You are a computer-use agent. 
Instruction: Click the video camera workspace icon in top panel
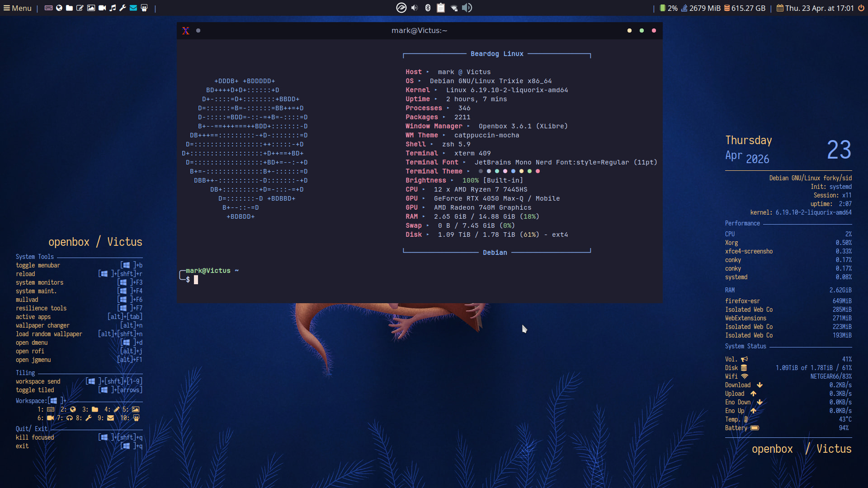(102, 8)
